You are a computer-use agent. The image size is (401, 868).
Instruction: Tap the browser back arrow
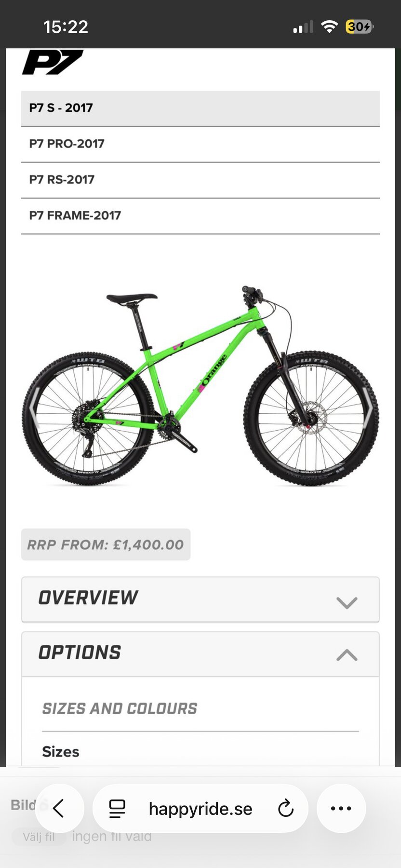click(x=59, y=809)
